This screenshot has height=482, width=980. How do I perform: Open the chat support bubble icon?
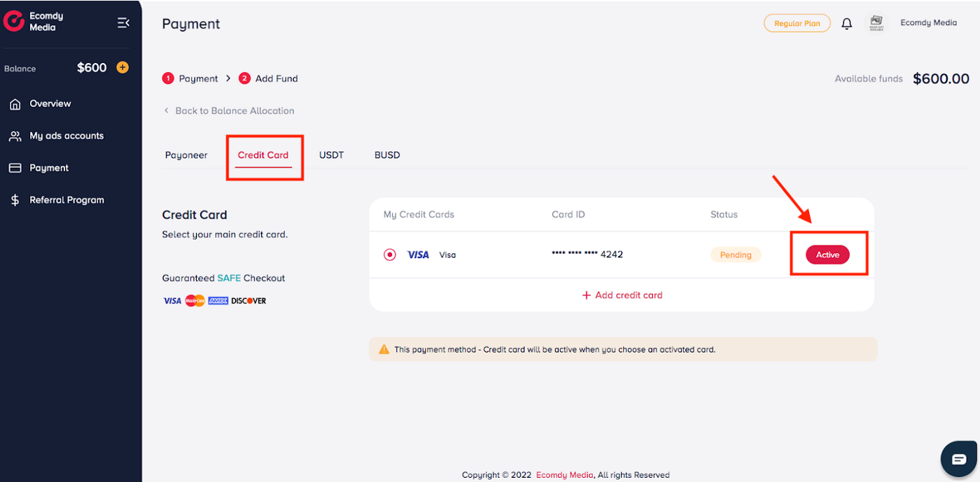pyautogui.click(x=958, y=459)
